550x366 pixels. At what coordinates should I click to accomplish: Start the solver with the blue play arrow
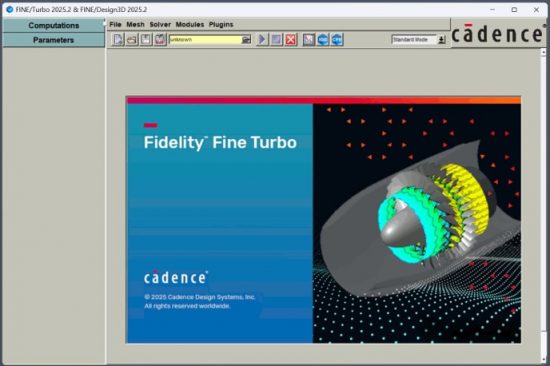tap(262, 39)
